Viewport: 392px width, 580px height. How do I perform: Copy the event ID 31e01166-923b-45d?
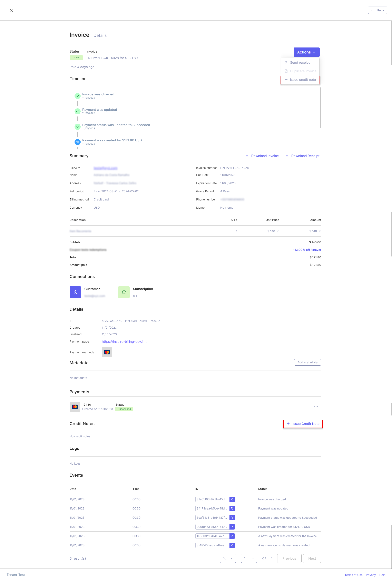click(x=232, y=499)
